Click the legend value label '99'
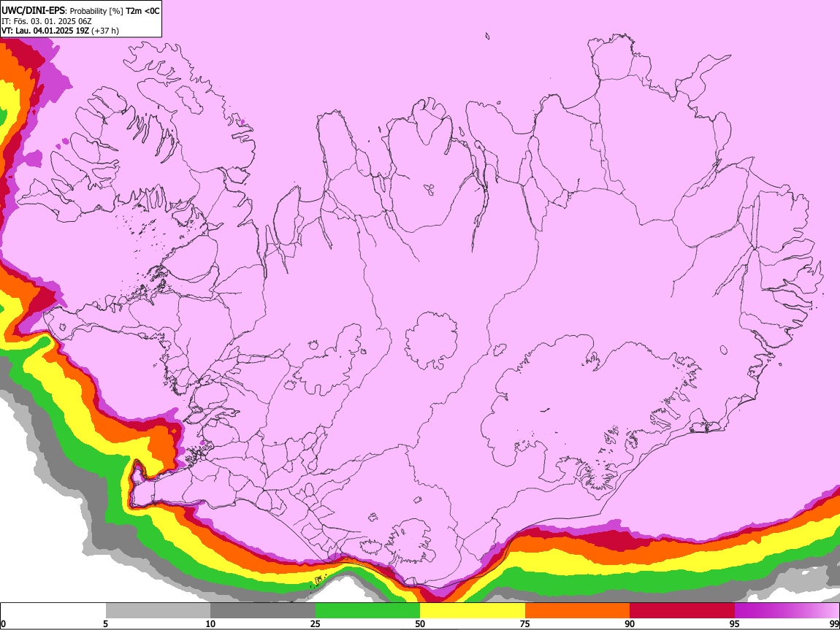The height and width of the screenshot is (630, 840). tap(833, 623)
